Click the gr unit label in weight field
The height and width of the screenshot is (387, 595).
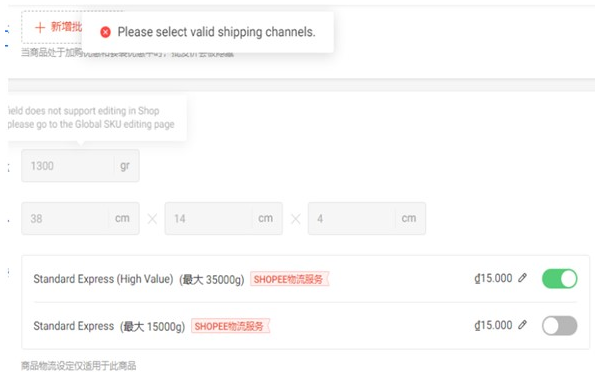[x=125, y=166]
